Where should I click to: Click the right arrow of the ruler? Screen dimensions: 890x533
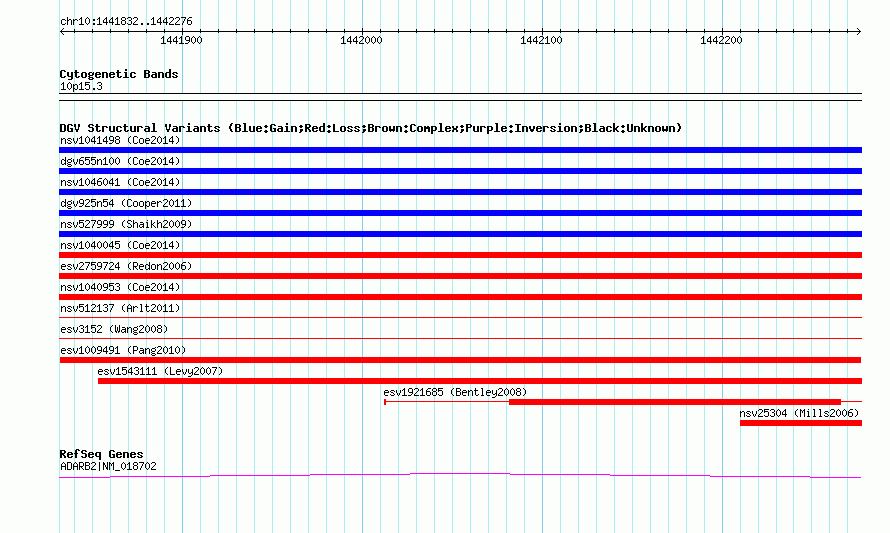tap(858, 32)
